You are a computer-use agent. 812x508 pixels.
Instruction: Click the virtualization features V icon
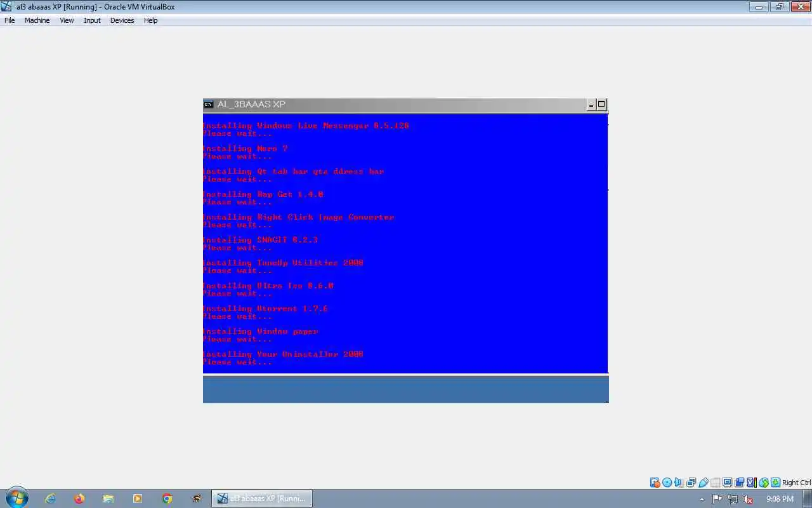[752, 483]
